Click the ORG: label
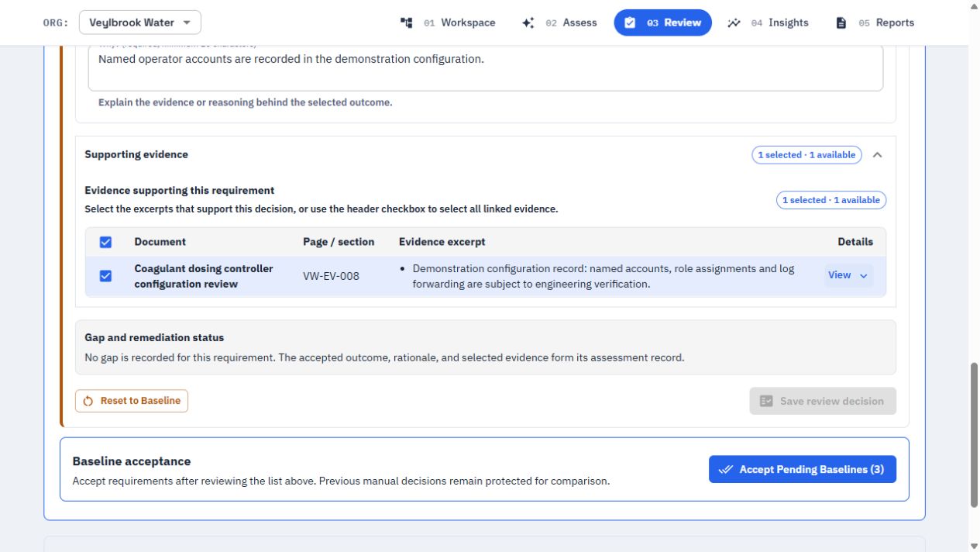The width and height of the screenshot is (980, 552). tap(56, 22)
